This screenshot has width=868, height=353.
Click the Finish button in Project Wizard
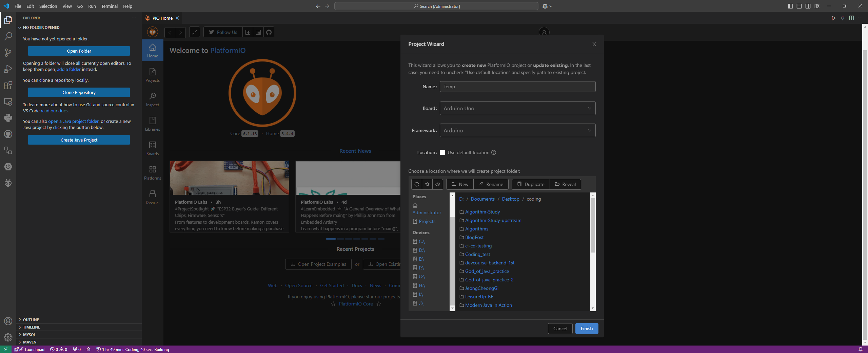coord(587,329)
